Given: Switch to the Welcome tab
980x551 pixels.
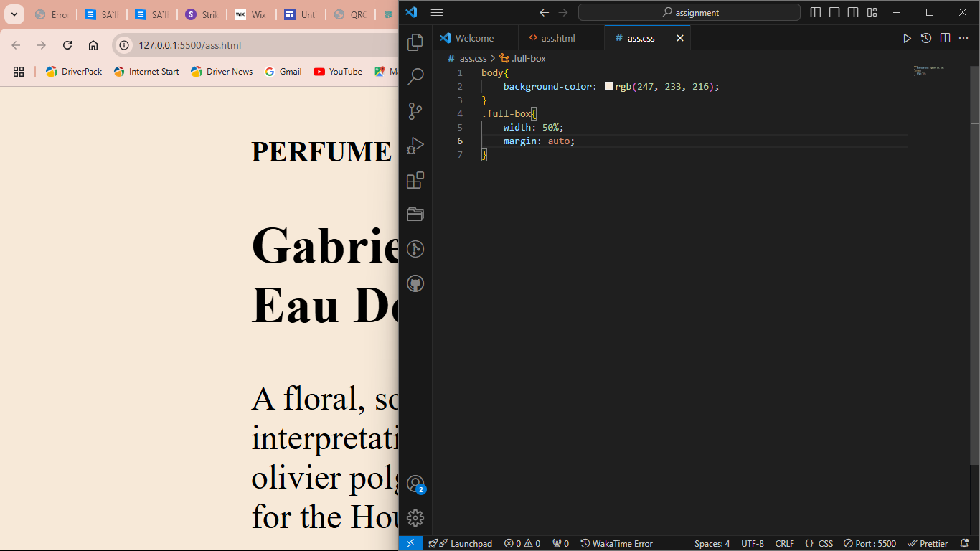Looking at the screenshot, I should pos(474,38).
